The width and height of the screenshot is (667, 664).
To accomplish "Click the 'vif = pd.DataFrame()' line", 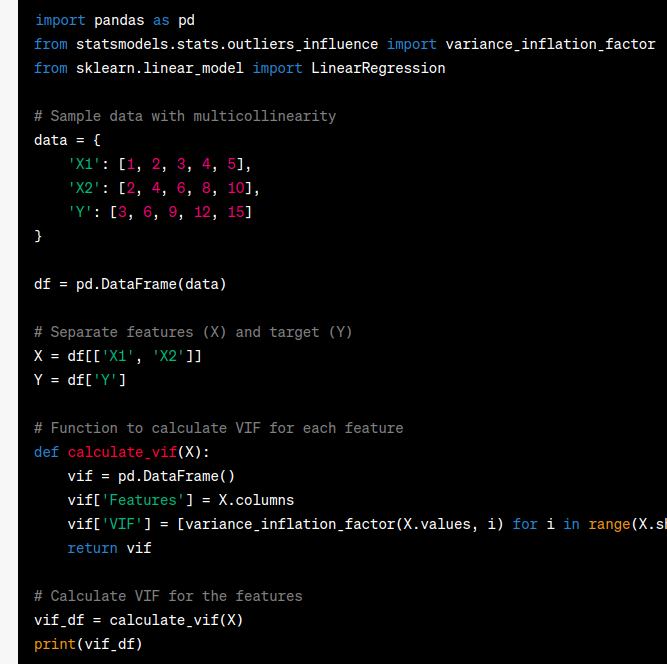I will tap(151, 476).
